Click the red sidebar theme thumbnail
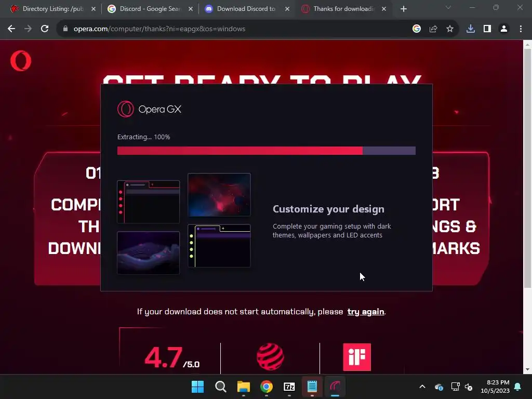This screenshot has height=399, width=532. tap(148, 202)
